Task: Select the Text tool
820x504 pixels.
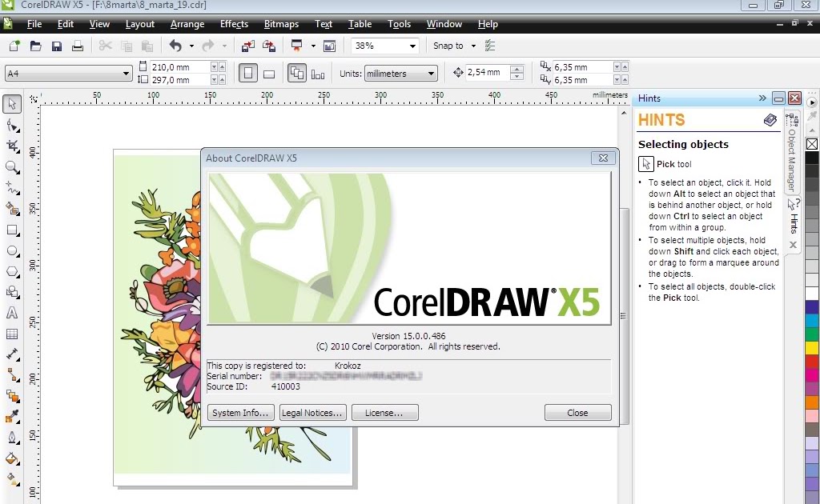Action: coord(11,313)
